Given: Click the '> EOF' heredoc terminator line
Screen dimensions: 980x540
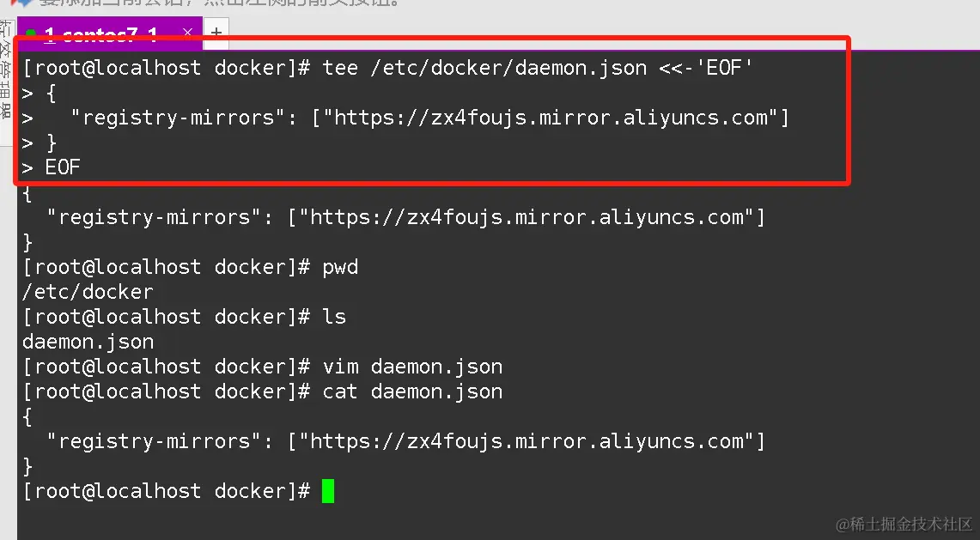Looking at the screenshot, I should [52, 167].
